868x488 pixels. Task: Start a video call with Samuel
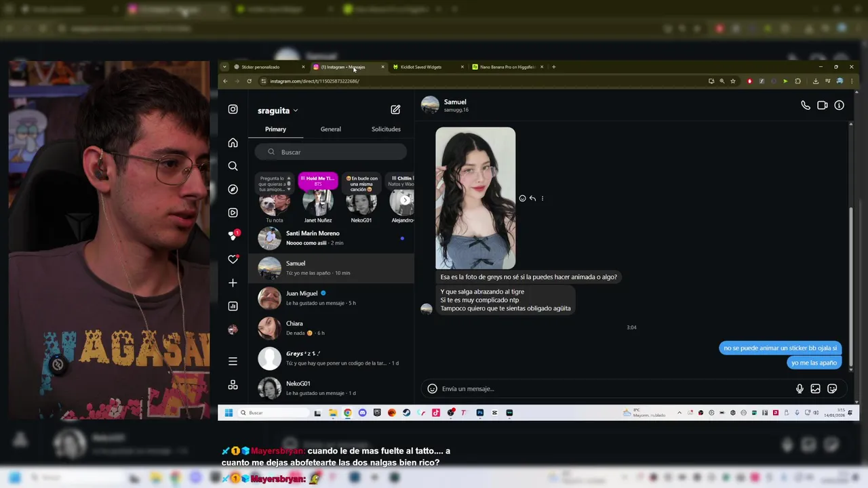(x=823, y=105)
